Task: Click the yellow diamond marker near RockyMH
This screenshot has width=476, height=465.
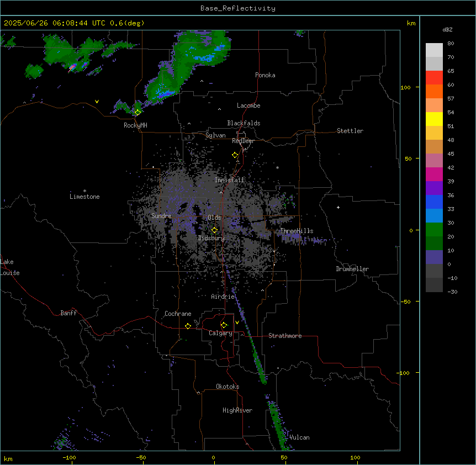Action: [137, 113]
